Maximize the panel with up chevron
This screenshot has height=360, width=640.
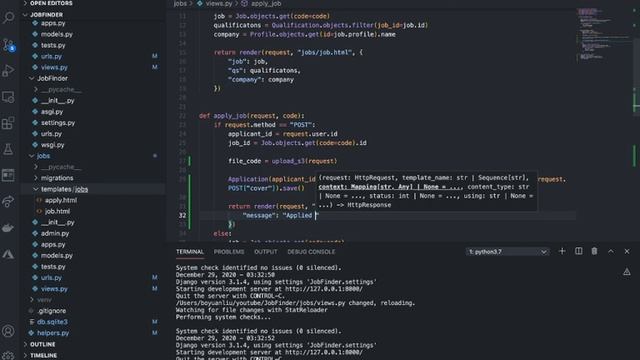click(x=611, y=251)
